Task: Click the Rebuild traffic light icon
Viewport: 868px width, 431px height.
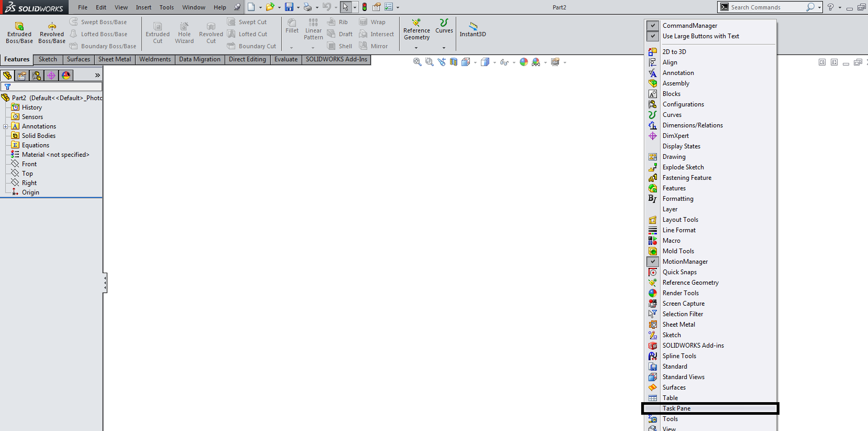Action: (x=365, y=7)
